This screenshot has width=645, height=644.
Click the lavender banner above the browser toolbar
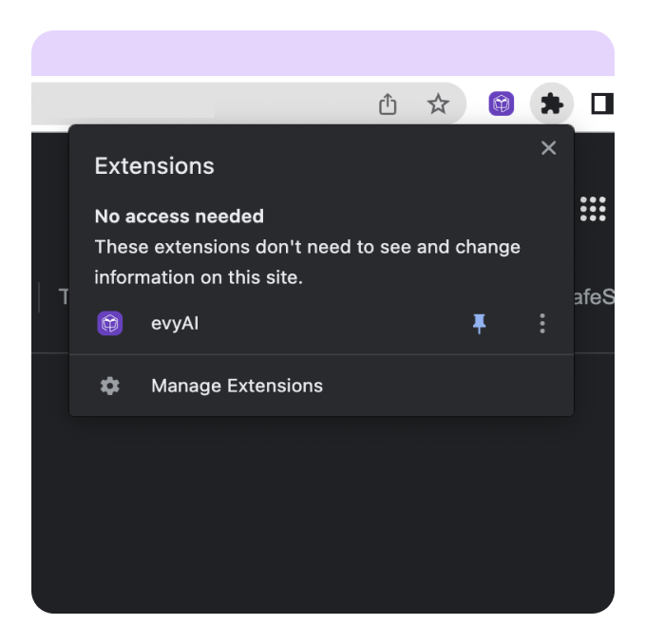323,53
